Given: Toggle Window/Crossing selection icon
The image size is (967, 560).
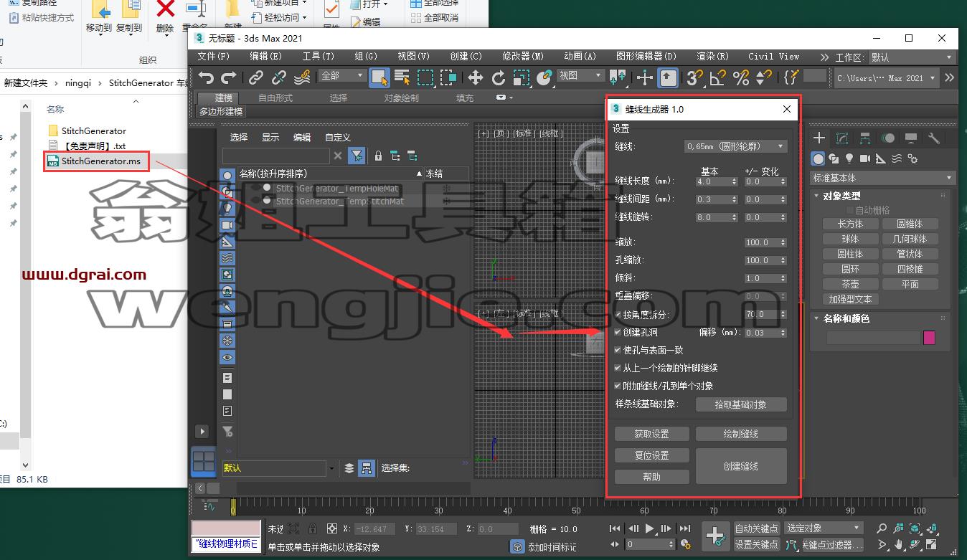Looking at the screenshot, I should (x=449, y=77).
